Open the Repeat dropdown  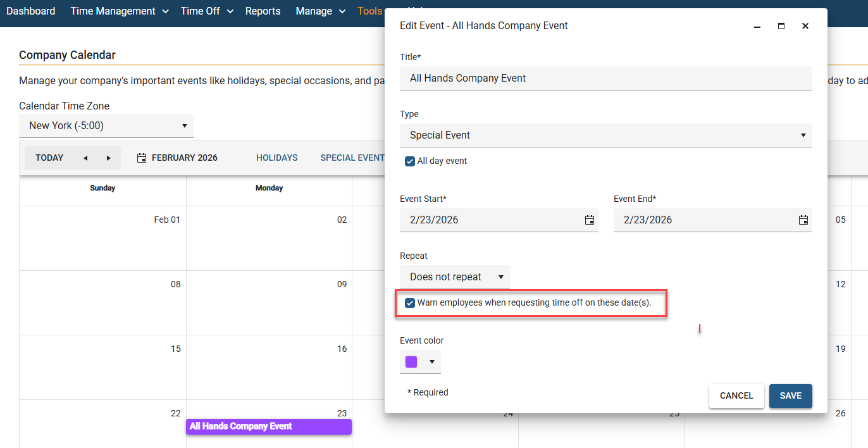(455, 277)
